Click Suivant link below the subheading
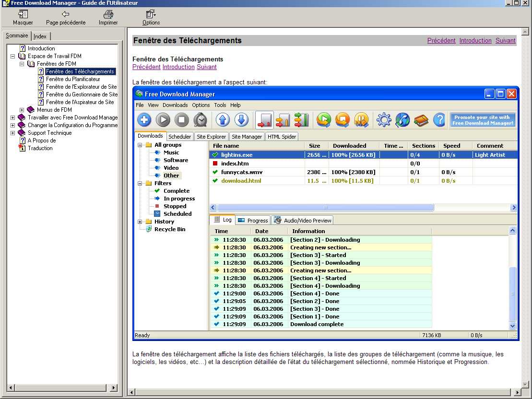 [207, 67]
